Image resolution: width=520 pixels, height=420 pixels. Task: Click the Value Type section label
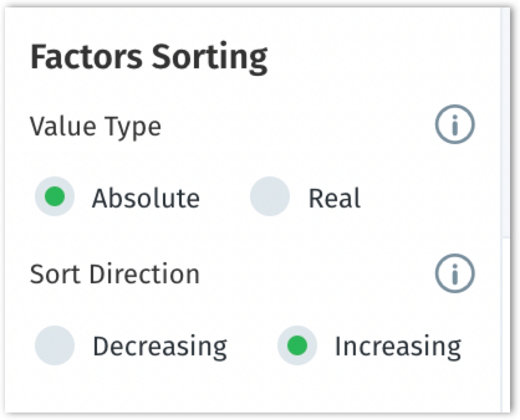coord(96,127)
